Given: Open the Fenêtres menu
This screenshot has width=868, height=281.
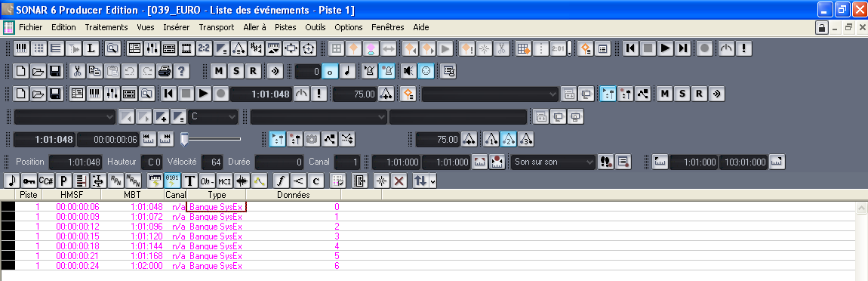Looking at the screenshot, I should point(388,27).
